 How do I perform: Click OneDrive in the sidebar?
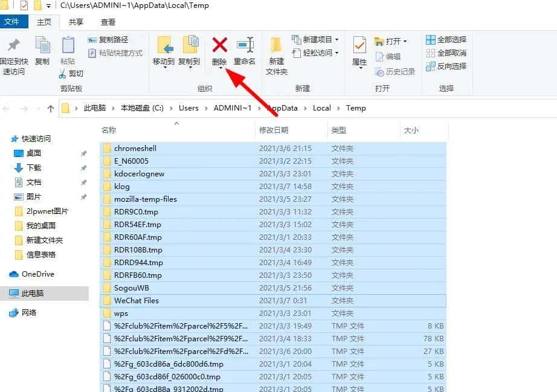(37, 274)
